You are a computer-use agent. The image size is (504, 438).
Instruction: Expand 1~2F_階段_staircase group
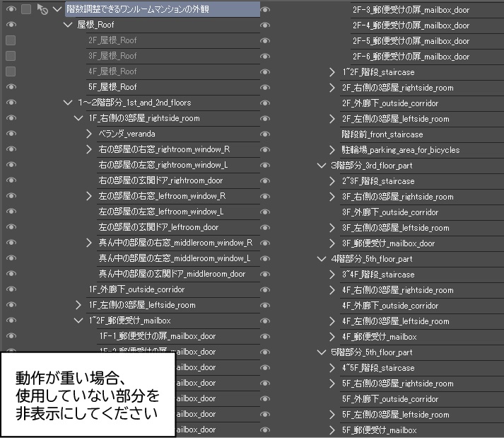[332, 72]
